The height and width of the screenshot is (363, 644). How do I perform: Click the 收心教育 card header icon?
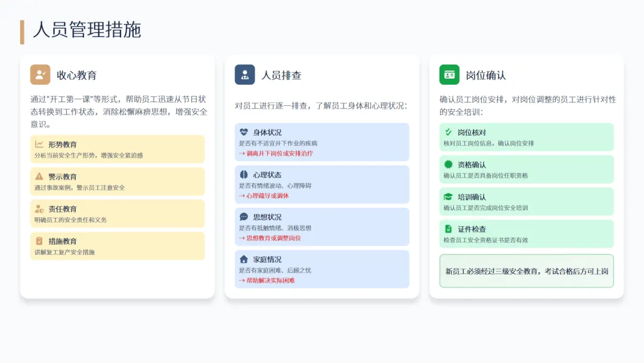tap(40, 75)
